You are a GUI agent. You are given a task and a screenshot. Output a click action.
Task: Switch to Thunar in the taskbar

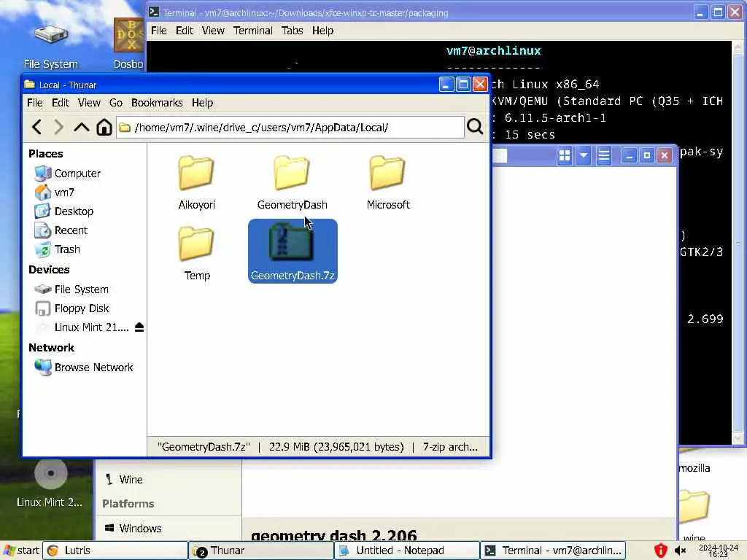point(261,551)
